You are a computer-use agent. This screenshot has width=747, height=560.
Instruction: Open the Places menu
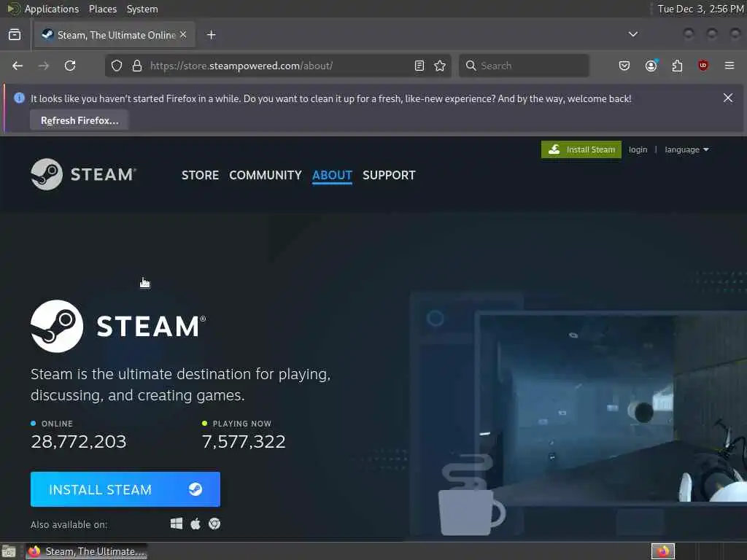tap(103, 9)
